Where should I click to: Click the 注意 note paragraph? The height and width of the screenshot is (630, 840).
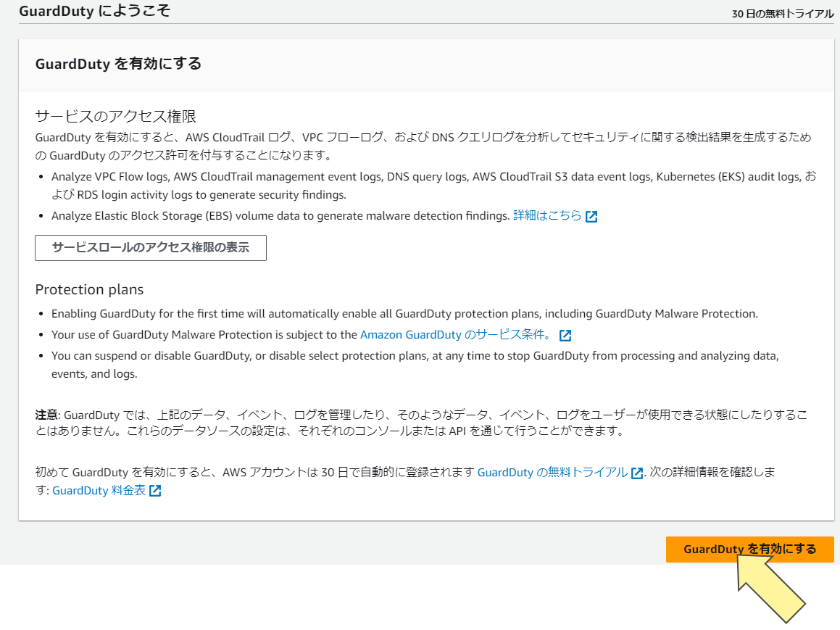[x=421, y=423]
